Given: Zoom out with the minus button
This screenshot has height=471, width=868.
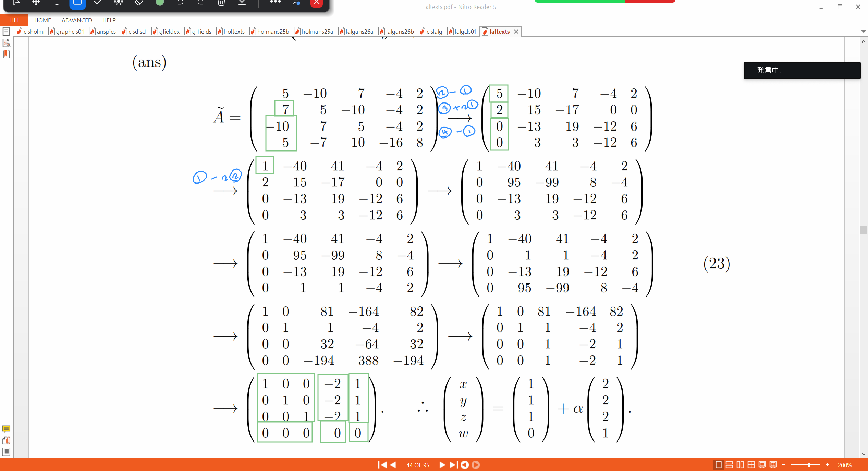Looking at the screenshot, I should (x=784, y=465).
